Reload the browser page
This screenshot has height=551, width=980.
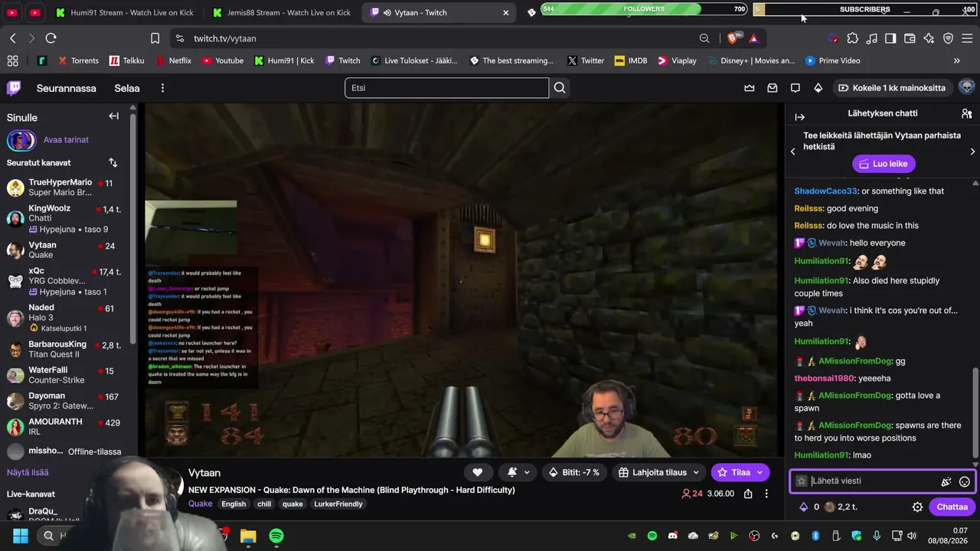pyautogui.click(x=51, y=38)
